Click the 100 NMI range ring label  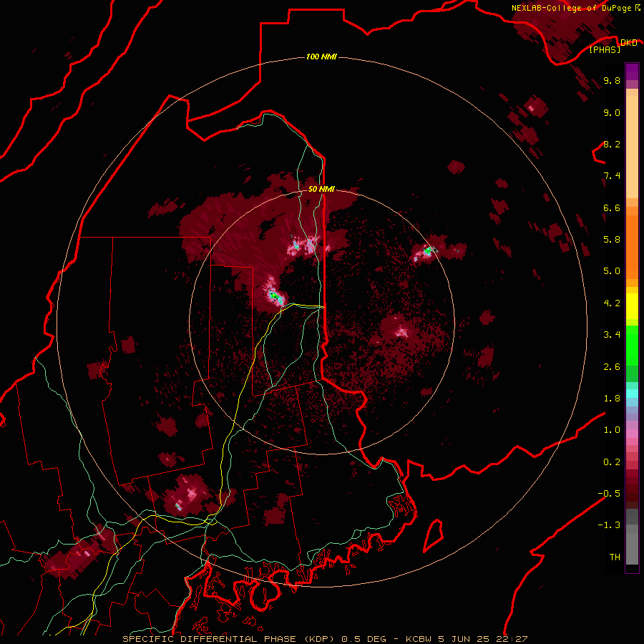point(321,57)
